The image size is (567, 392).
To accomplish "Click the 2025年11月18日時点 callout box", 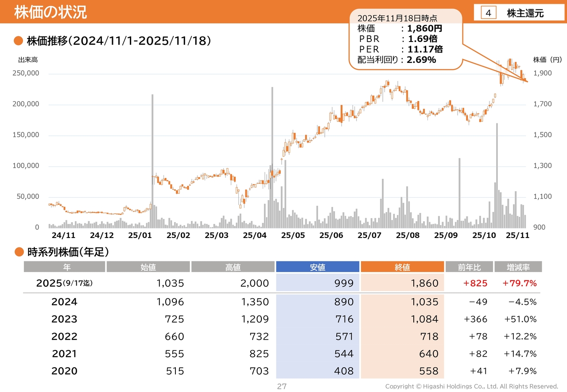I will click(x=406, y=40).
